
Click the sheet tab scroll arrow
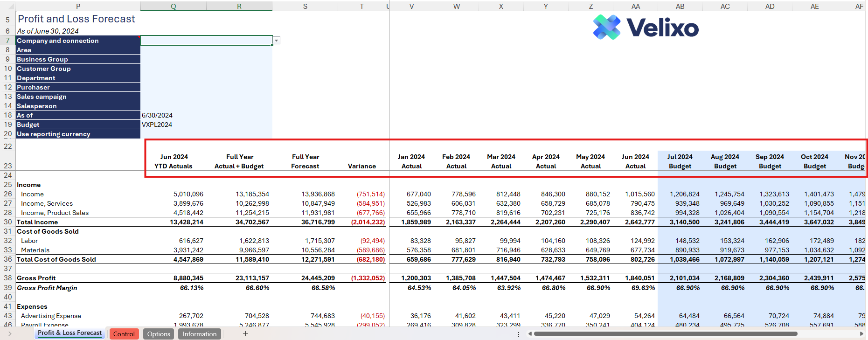(x=9, y=333)
